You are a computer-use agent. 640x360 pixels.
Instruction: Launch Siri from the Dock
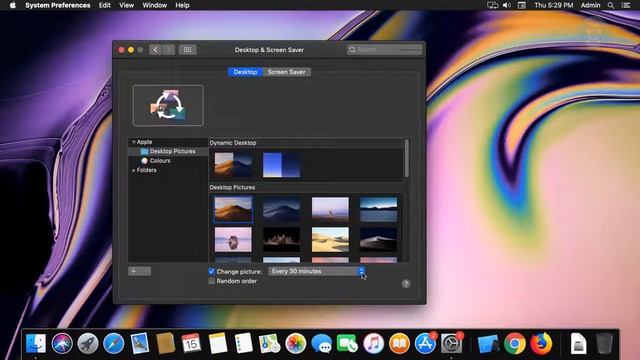coord(62,343)
